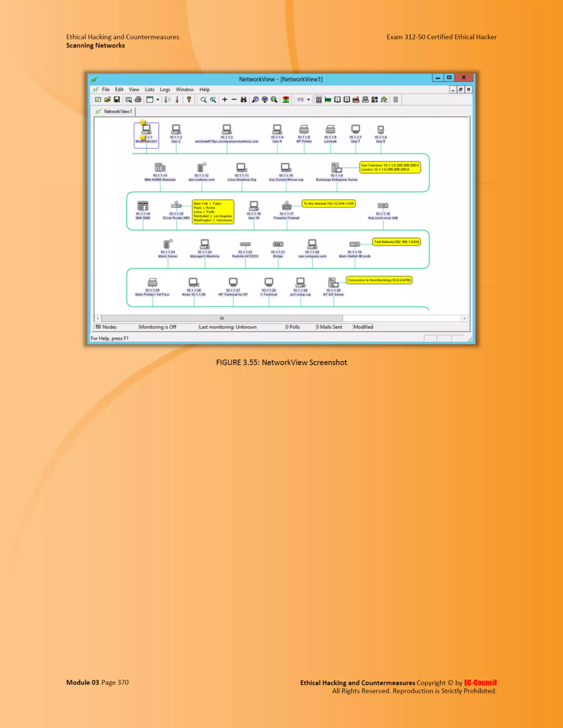The width and height of the screenshot is (563, 728).
Task: Click the first magnifier zoom icon
Action: point(203,100)
